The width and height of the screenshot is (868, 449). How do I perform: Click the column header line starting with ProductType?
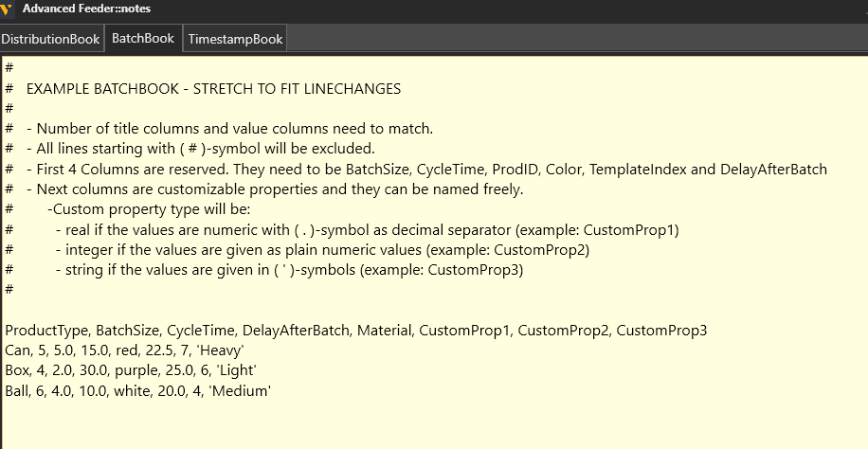356,331
